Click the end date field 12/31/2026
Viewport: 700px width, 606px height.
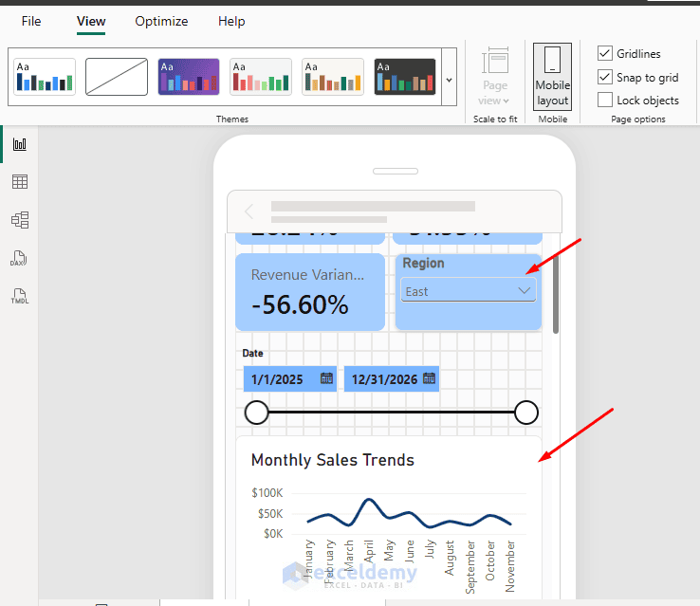tap(392, 378)
